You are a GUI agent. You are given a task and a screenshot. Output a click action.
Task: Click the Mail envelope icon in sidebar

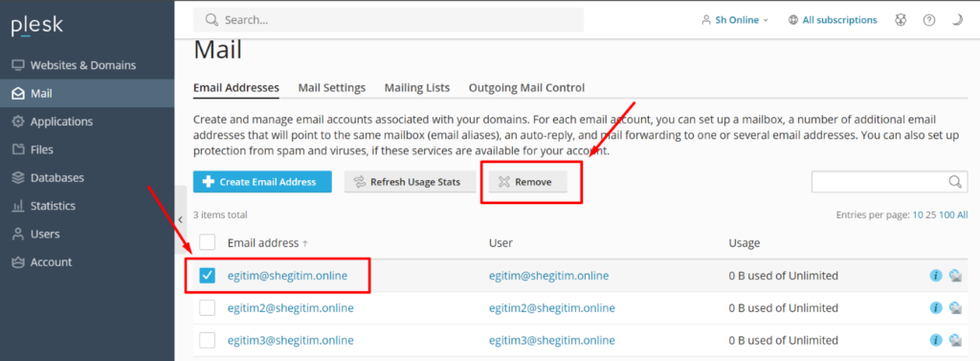tap(19, 94)
